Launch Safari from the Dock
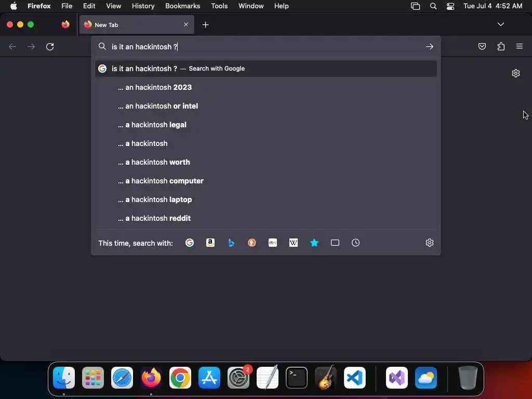 pyautogui.click(x=122, y=378)
